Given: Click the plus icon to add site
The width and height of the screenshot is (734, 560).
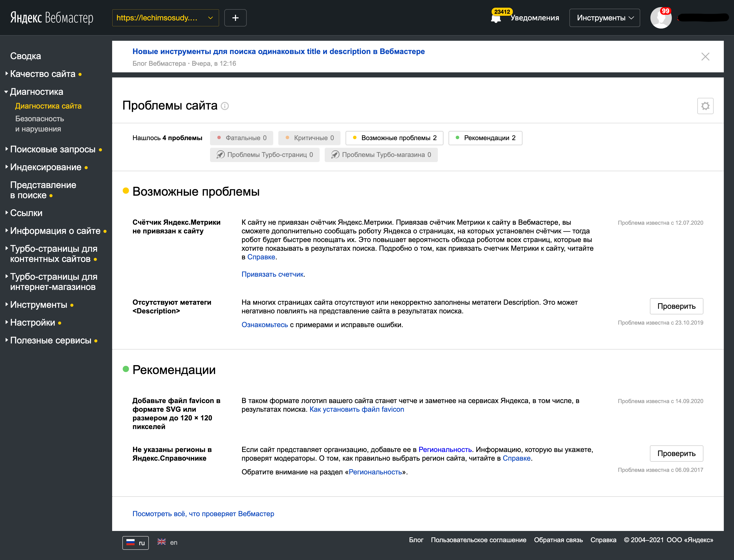Looking at the screenshot, I should pos(235,18).
